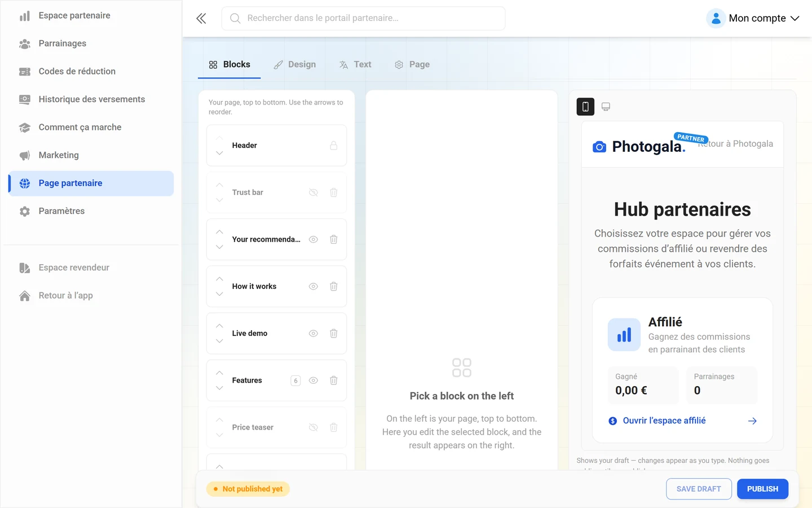Click the Photogala camera logo
Image resolution: width=812 pixels, height=508 pixels.
tap(599, 147)
